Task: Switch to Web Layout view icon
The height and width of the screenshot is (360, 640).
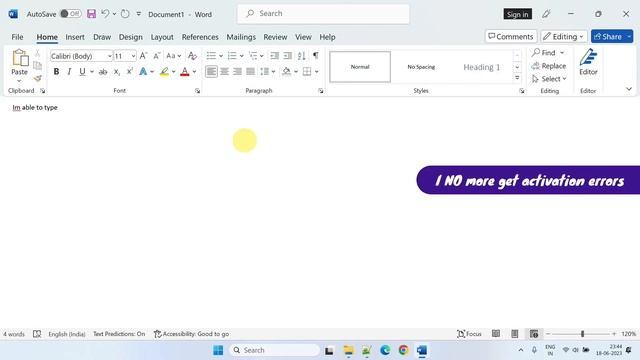Action: (x=534, y=334)
